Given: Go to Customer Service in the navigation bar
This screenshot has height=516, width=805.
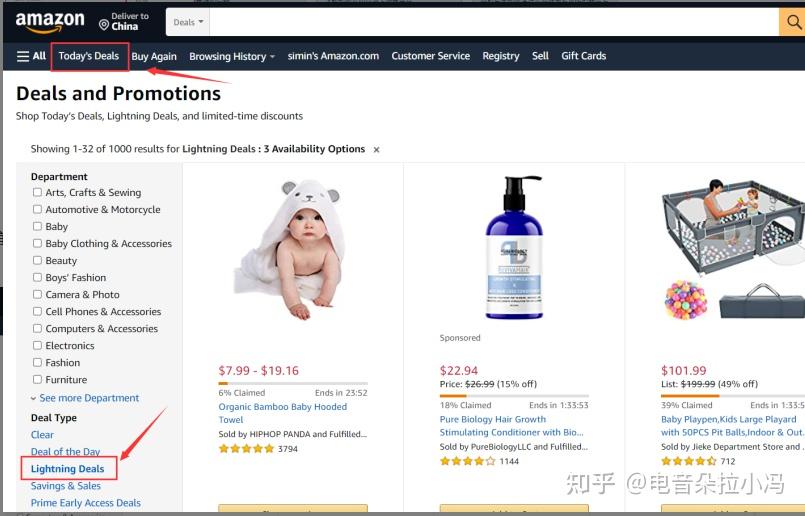Looking at the screenshot, I should point(431,56).
